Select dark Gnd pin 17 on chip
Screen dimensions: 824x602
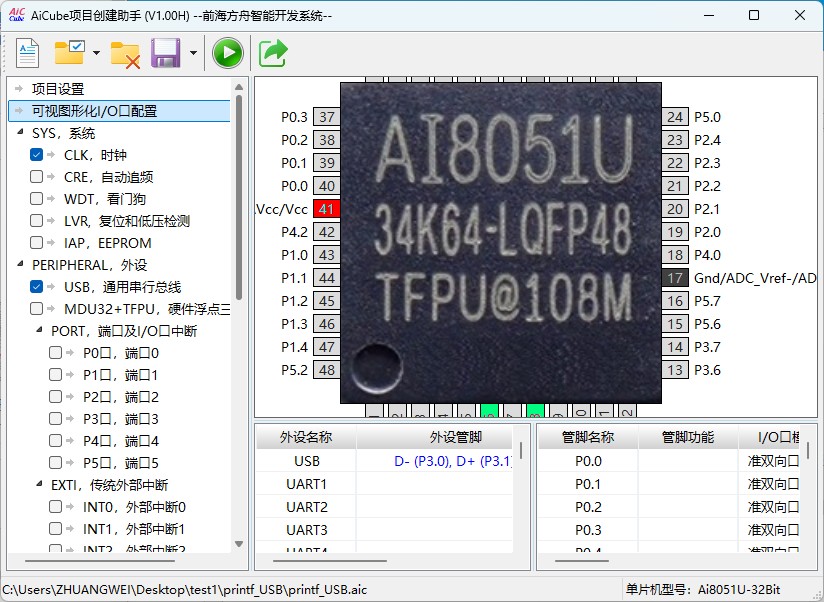(x=676, y=278)
